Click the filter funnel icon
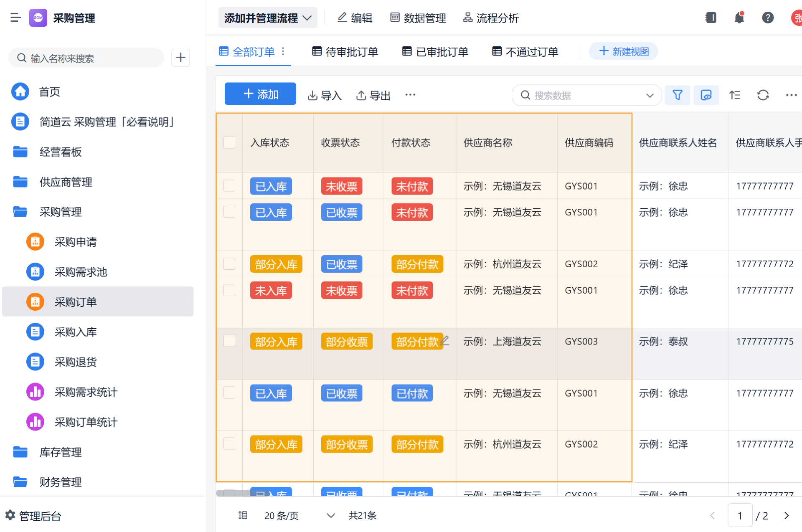 pos(677,95)
